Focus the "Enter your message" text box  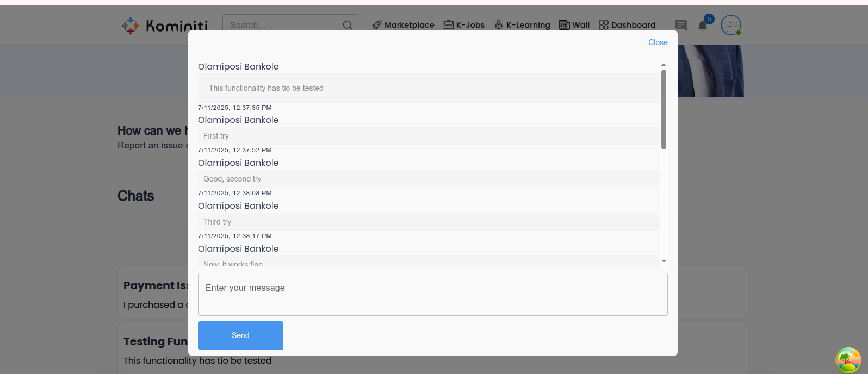pos(432,294)
